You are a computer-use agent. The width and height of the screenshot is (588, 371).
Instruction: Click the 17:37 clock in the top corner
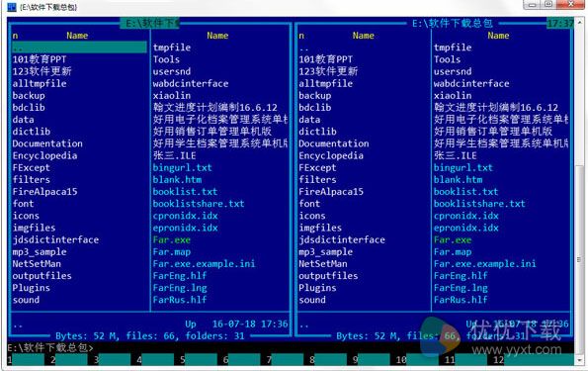[560, 24]
